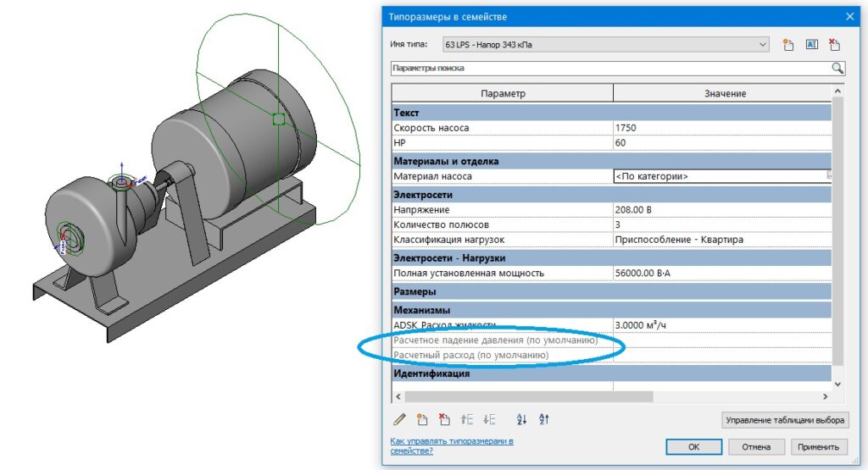Screen dimensions: 868x470
Task: Click the browse button in the Материал насоса value
Action: pyautogui.click(x=829, y=176)
